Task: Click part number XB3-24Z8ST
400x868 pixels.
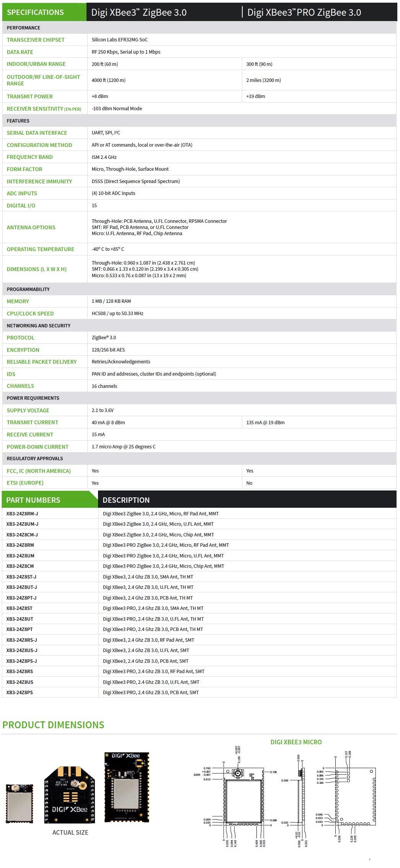Action: (x=20, y=608)
